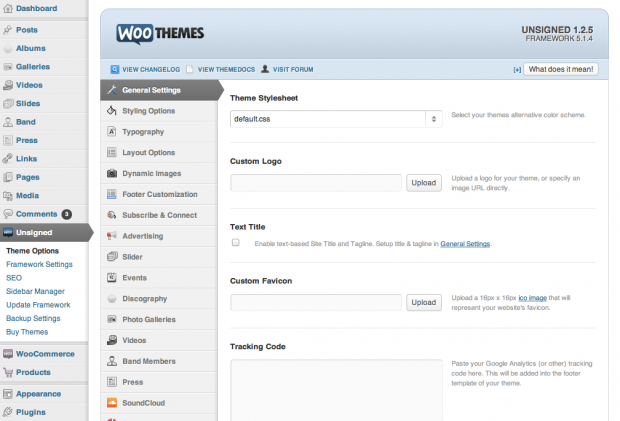620x421 pixels.
Task: Open the Press menu in admin sidebar
Action: click(x=44, y=140)
